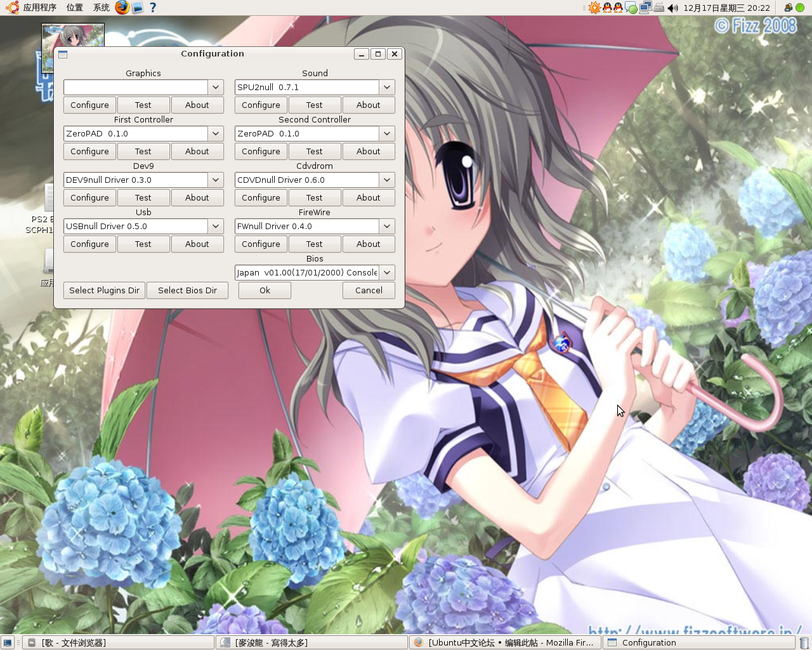Click the green circle status icon at panel end
The image size is (812, 650).
point(800,8)
